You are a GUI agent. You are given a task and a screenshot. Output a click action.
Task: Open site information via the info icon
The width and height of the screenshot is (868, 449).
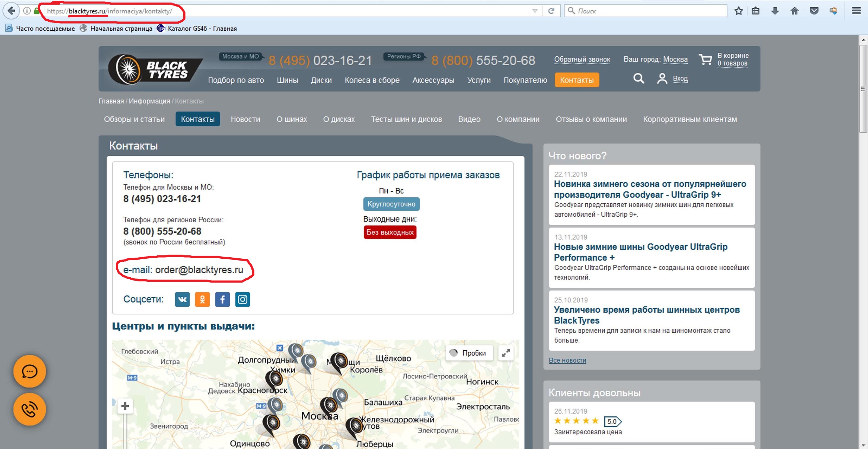coord(27,11)
